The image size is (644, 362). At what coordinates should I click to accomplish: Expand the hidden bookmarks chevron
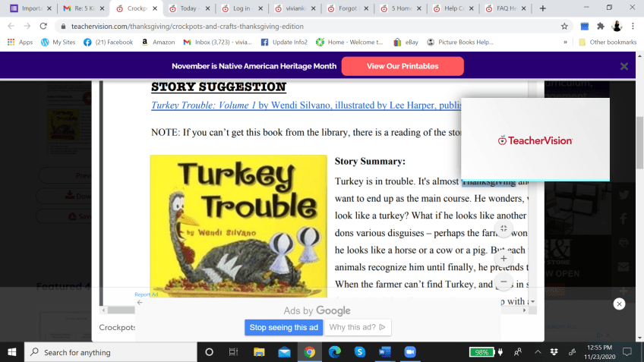565,42
